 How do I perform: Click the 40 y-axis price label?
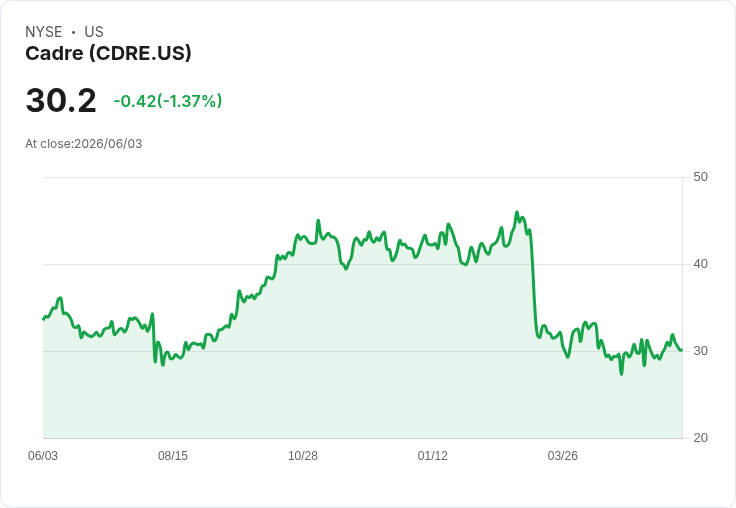(x=700, y=264)
